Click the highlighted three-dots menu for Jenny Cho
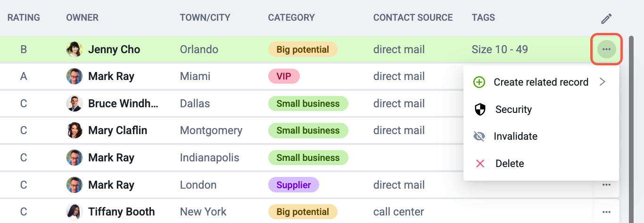644x223 pixels. [607, 49]
